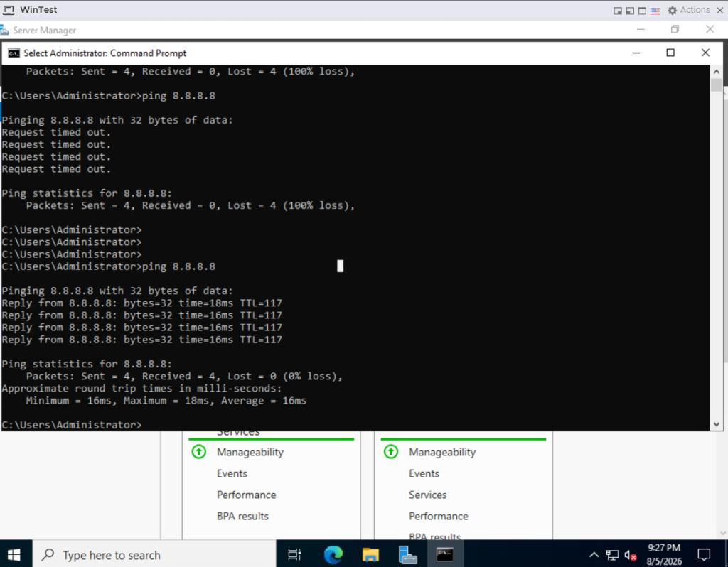The height and width of the screenshot is (567, 728).
Task: Maximize the Command Prompt window
Action: [670, 53]
